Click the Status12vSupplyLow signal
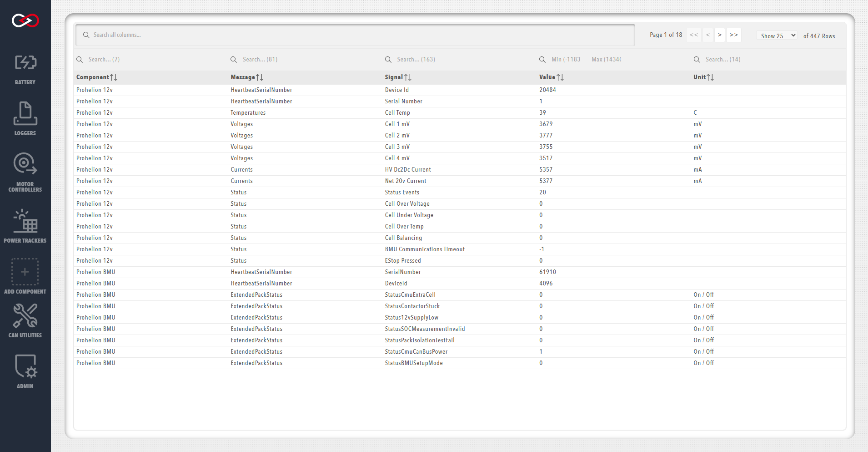868x452 pixels. pos(412,318)
